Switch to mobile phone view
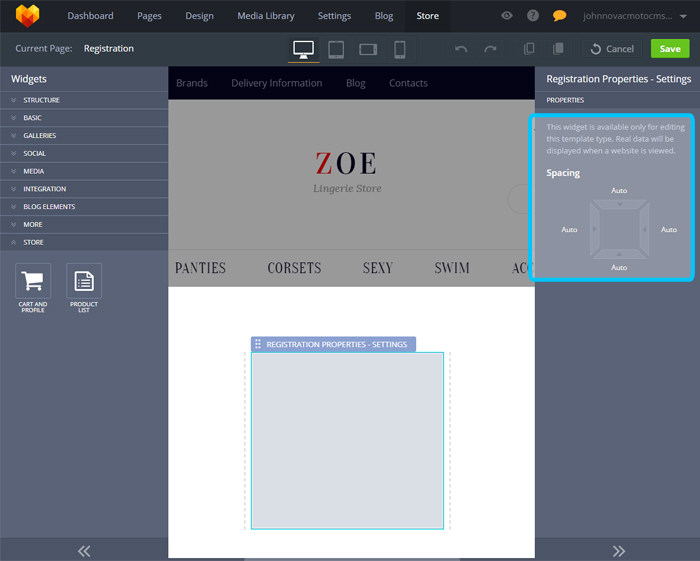Image resolution: width=700 pixels, height=561 pixels. click(400, 49)
